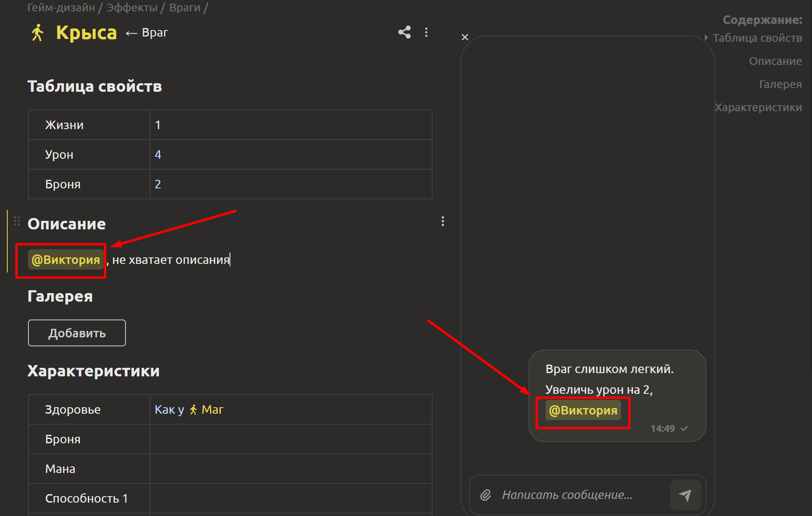812x516 pixels.
Task: Jump to Галерея in table of contents
Action: point(780,84)
